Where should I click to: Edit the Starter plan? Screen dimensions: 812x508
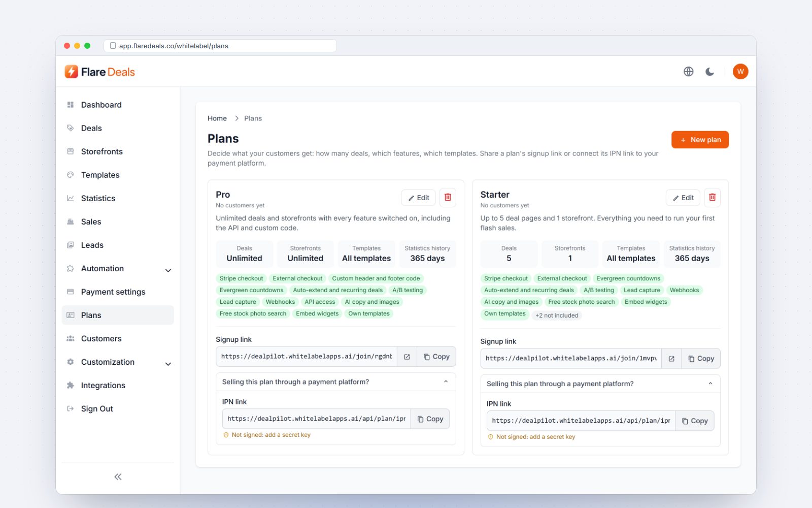683,198
